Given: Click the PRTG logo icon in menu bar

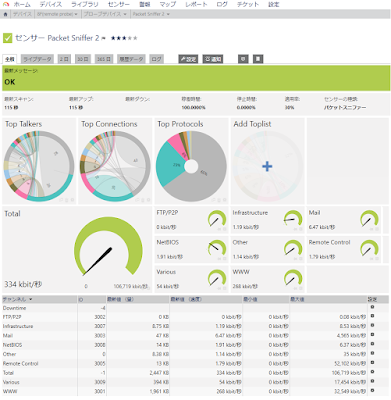Looking at the screenshot, I should coord(6,4).
